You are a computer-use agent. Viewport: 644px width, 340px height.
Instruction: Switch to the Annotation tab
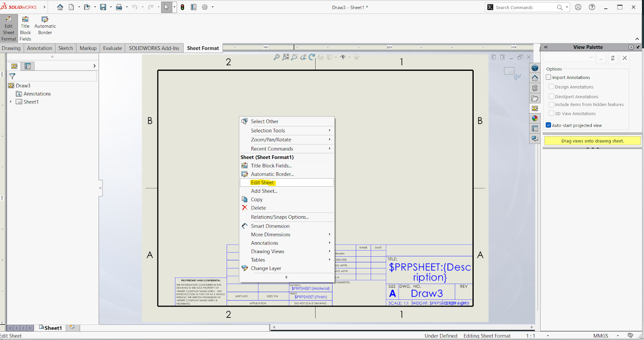39,48
